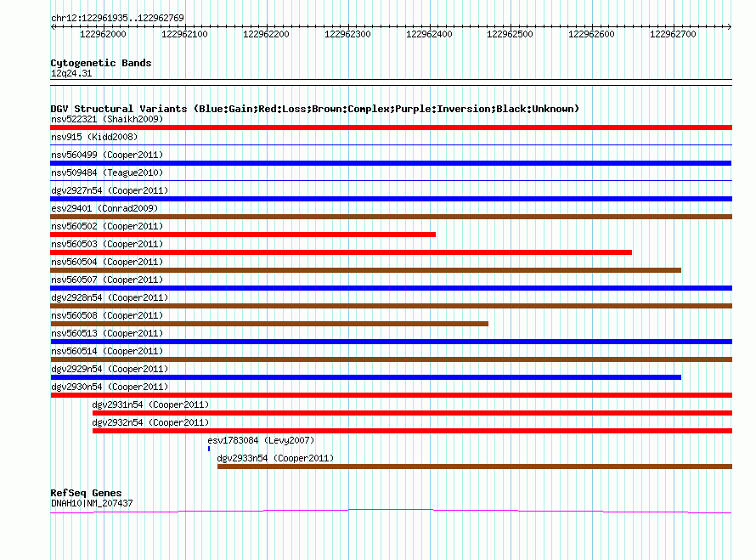This screenshot has width=756, height=560.
Task: Select the red dgv2932n54 bar
Action: click(x=412, y=431)
